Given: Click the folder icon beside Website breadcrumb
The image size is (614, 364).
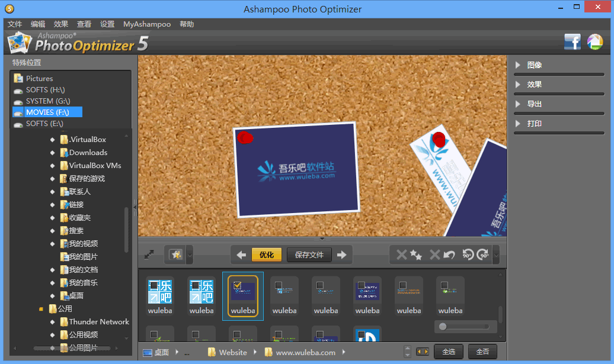Looking at the screenshot, I should [x=212, y=352].
